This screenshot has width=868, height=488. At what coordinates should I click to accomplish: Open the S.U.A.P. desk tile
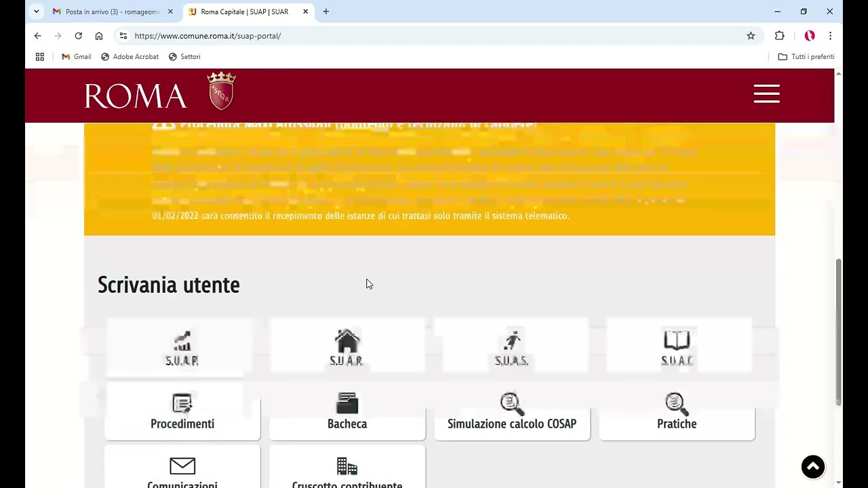click(x=182, y=347)
